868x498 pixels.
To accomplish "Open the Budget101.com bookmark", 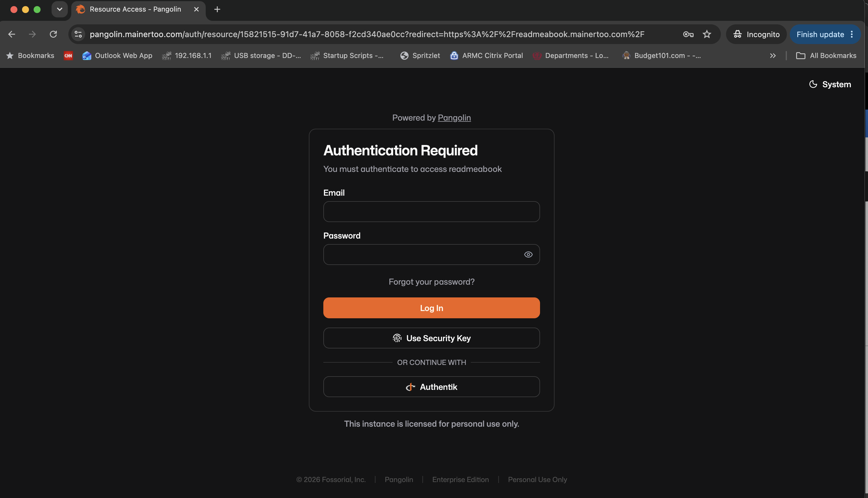I will pyautogui.click(x=661, y=55).
